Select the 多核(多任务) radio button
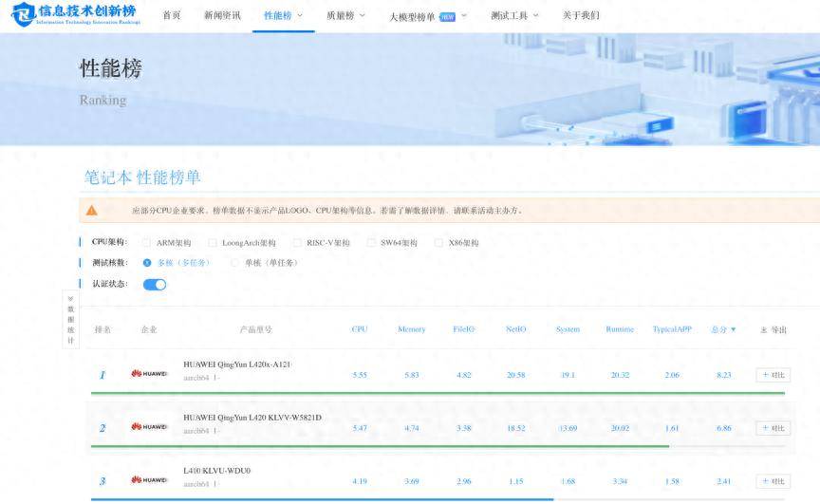The image size is (820, 504). pyautogui.click(x=147, y=263)
